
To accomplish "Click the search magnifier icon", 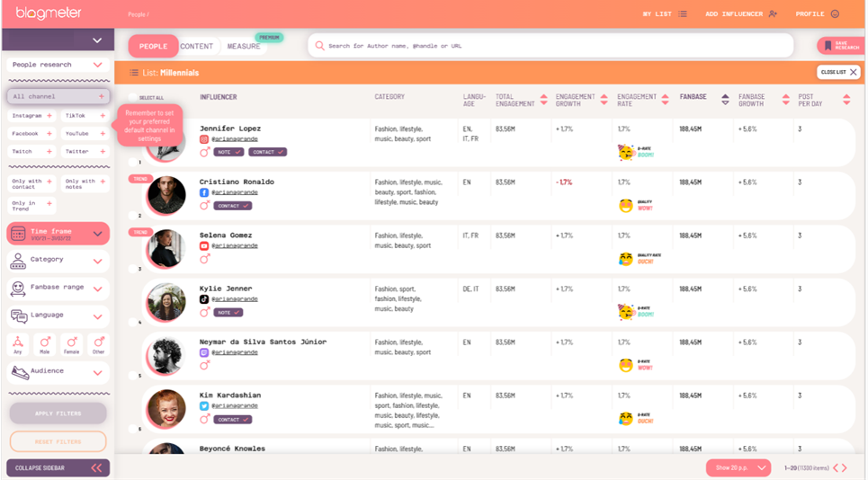I will 319,46.
